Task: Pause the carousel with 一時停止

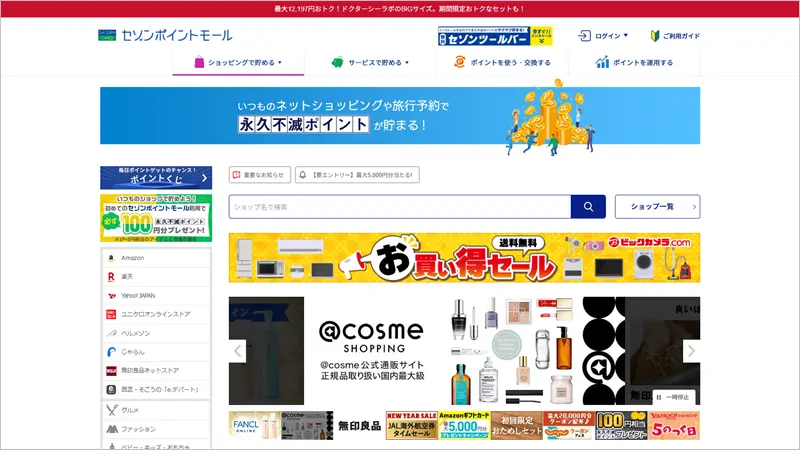Action: point(673,397)
